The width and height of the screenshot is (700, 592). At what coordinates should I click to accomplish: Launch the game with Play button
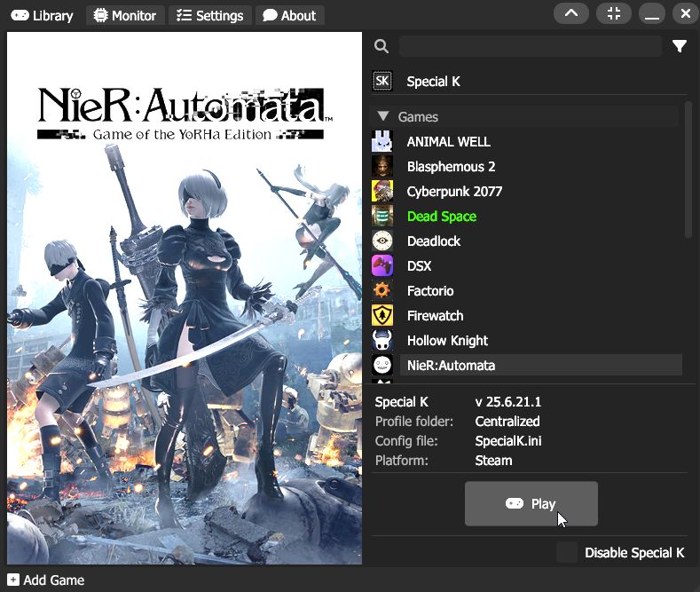(x=531, y=503)
